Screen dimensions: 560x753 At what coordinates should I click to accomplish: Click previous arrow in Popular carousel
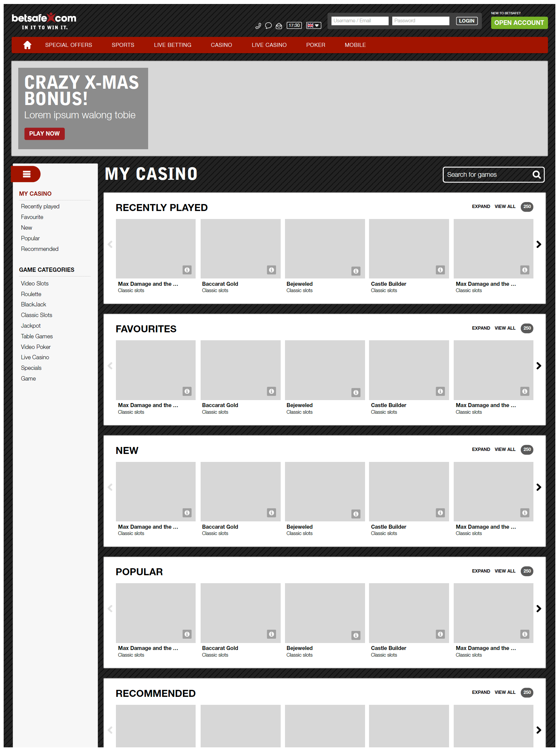coord(110,609)
